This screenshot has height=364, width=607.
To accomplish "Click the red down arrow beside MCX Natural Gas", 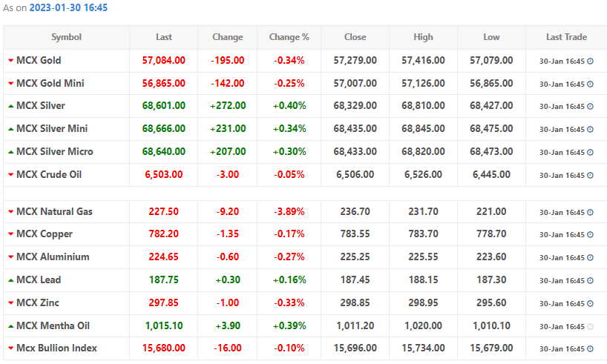I will click(11, 211).
